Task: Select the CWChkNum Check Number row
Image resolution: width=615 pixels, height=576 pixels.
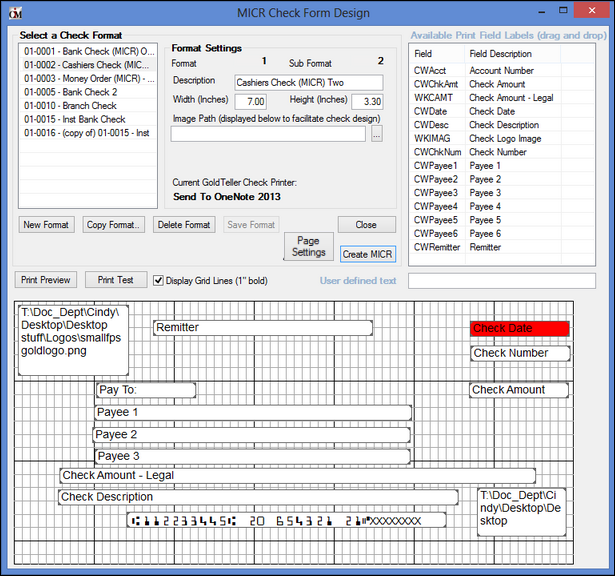Action: pos(502,152)
